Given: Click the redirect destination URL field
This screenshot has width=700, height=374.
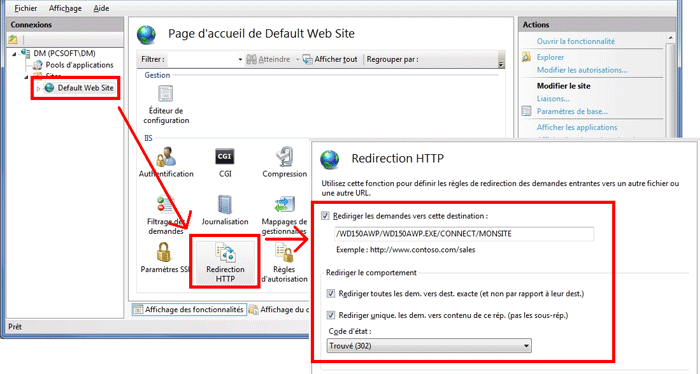Looking at the screenshot, I should (x=464, y=234).
